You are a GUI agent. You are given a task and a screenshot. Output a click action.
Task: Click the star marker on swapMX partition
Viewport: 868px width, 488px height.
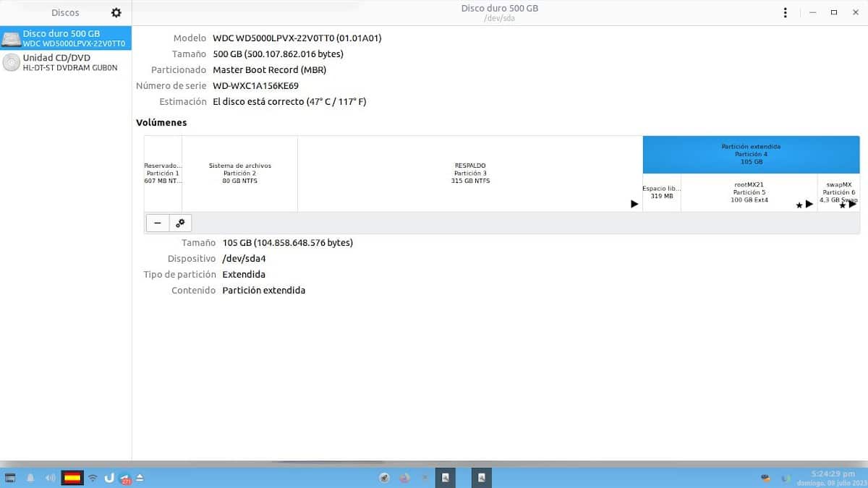pyautogui.click(x=843, y=205)
